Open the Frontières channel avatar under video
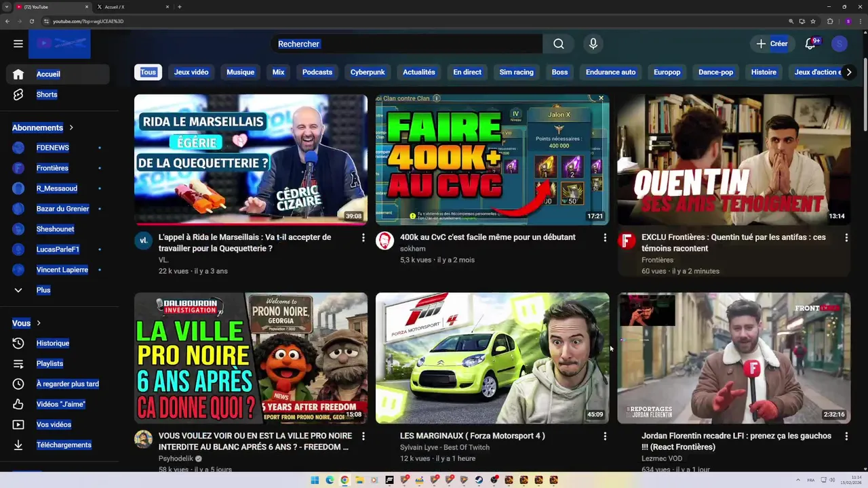Screen dimensions: 868x488 click(x=627, y=241)
